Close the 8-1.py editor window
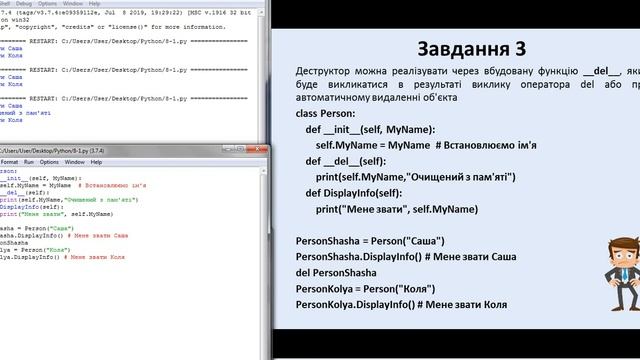 [x=257, y=149]
